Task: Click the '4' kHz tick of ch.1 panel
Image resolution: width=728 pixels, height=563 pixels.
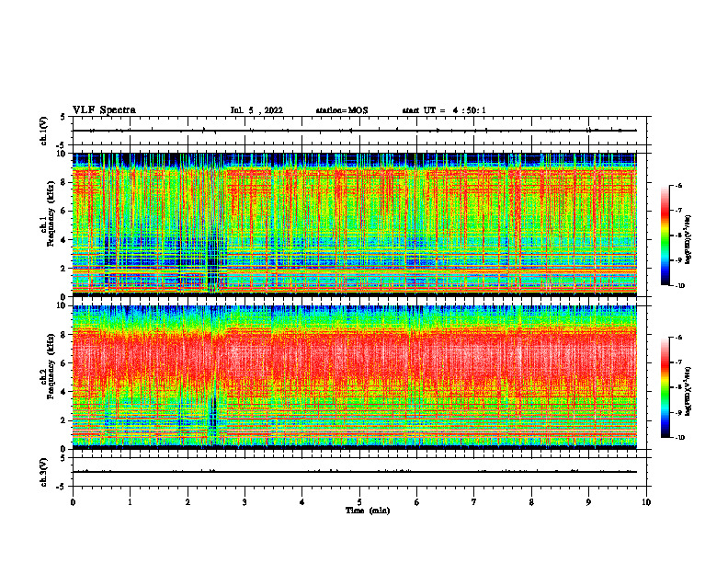Action: 64,240
